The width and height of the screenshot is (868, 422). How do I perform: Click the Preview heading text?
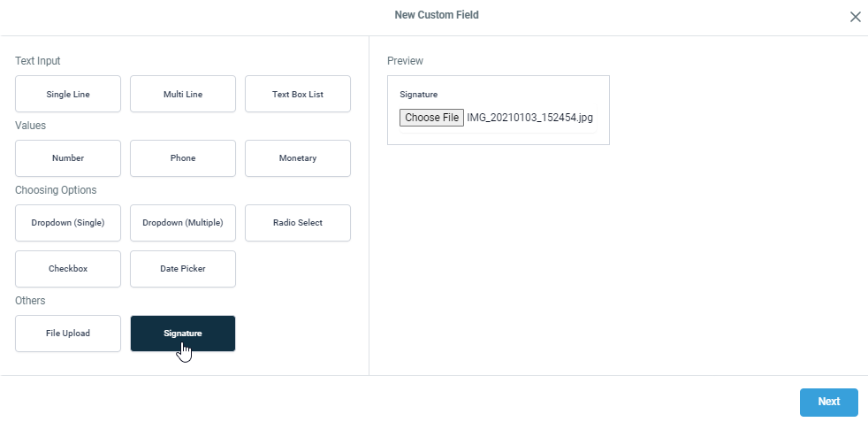coord(405,61)
